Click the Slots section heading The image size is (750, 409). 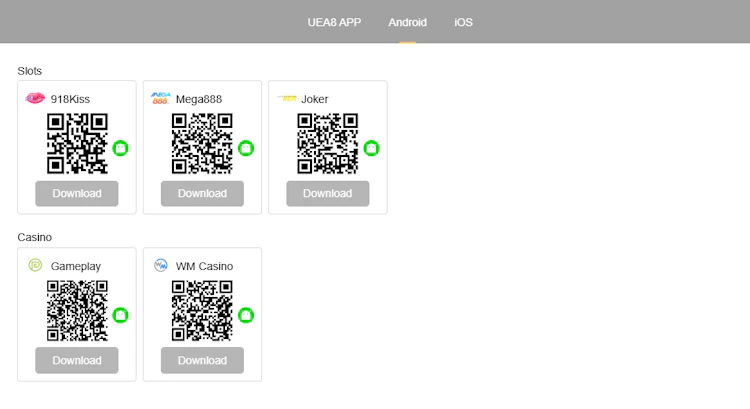tap(30, 71)
